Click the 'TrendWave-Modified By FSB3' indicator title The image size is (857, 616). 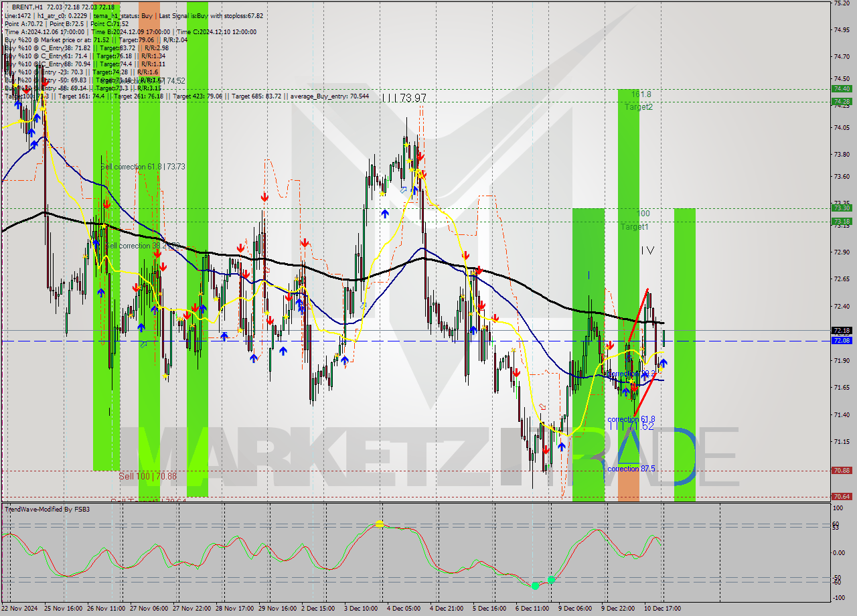point(48,510)
